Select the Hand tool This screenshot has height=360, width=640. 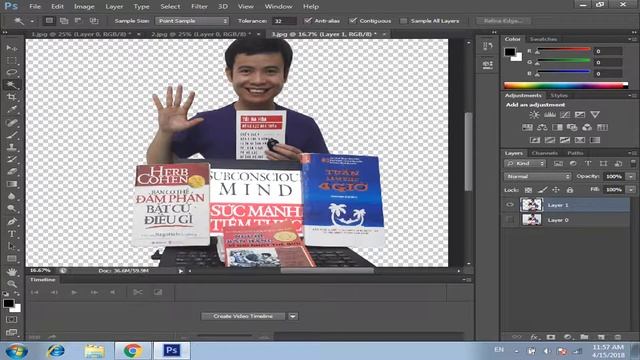pyautogui.click(x=11, y=271)
